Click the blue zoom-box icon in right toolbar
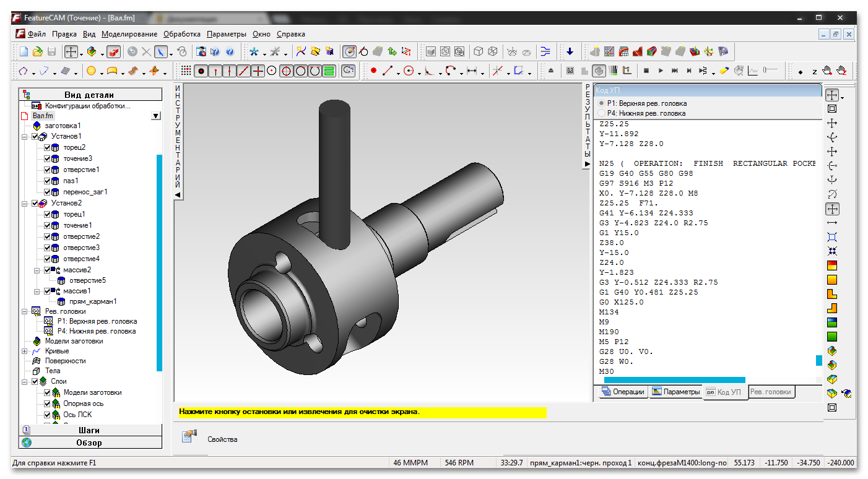Image resolution: width=868 pixels, height=479 pixels. 832,237
